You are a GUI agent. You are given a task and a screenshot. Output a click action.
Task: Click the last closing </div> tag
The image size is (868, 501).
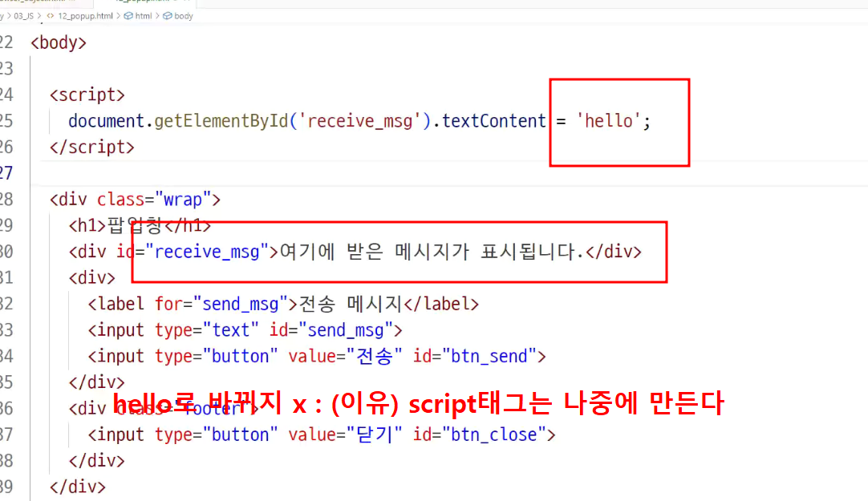point(78,487)
